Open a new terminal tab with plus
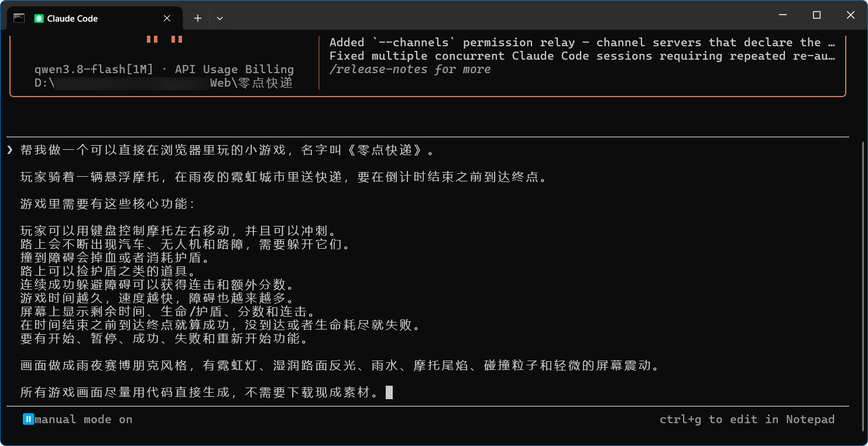Image resolution: width=868 pixels, height=446 pixels. 198,19
